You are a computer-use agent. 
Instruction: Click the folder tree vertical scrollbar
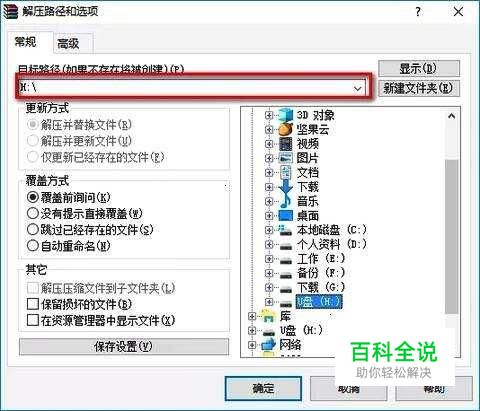tap(452, 231)
